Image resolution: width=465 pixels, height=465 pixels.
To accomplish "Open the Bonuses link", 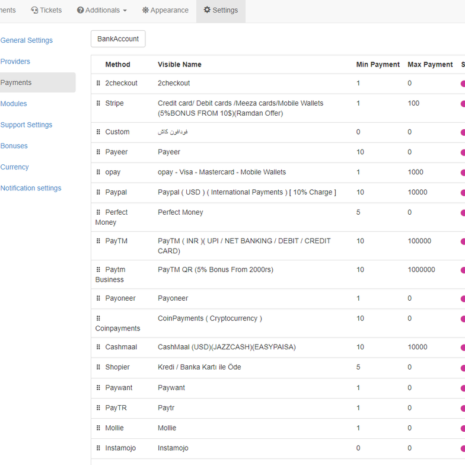I will pyautogui.click(x=14, y=146).
